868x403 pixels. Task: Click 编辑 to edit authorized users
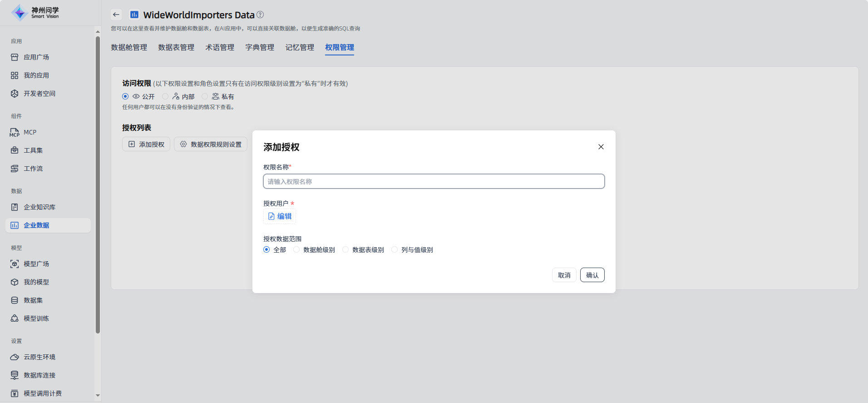click(x=280, y=216)
